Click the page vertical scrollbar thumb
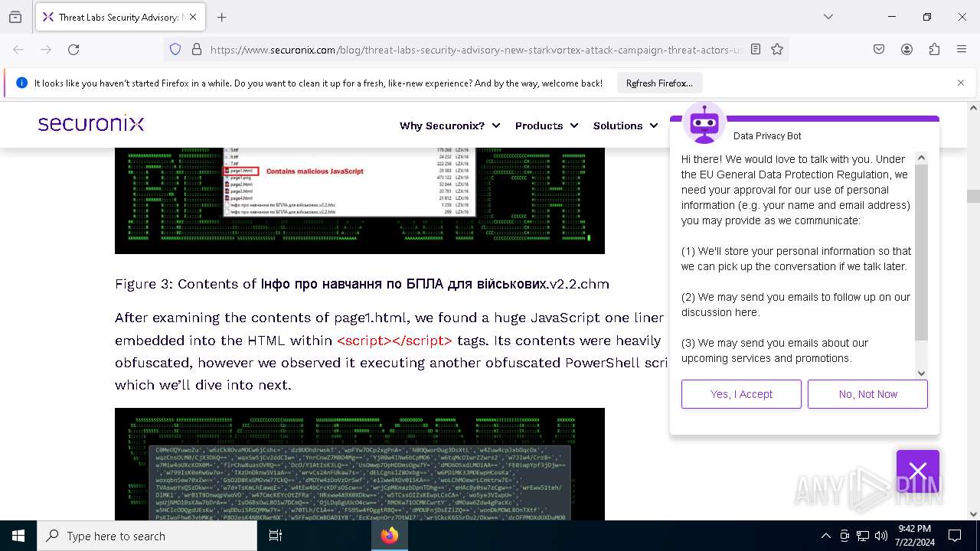The height and width of the screenshot is (551, 980). tap(973, 196)
